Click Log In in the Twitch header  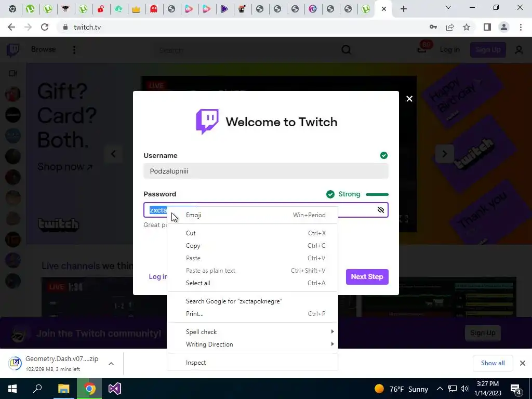pos(449,50)
